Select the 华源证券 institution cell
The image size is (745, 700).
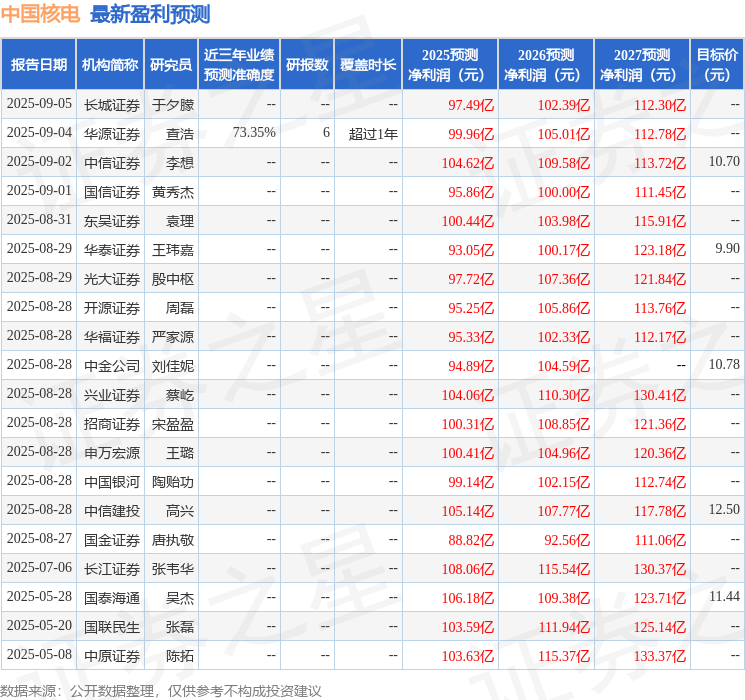[x=112, y=134]
